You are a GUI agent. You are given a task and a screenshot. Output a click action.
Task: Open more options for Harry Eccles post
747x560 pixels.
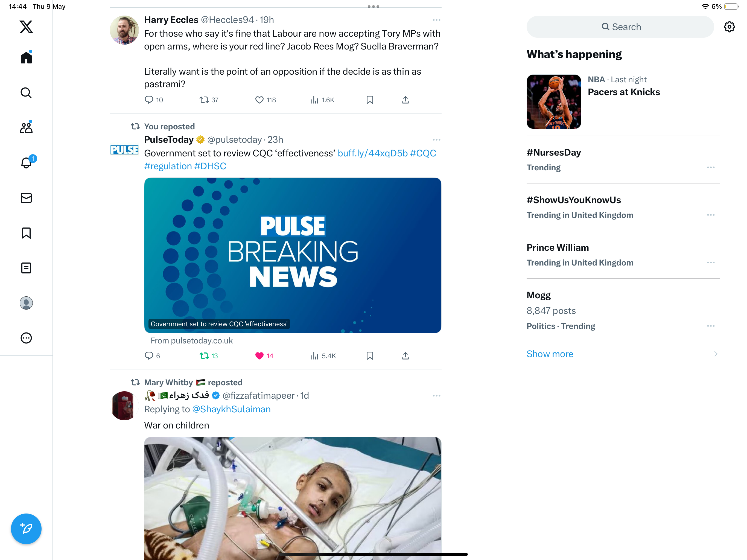click(436, 20)
